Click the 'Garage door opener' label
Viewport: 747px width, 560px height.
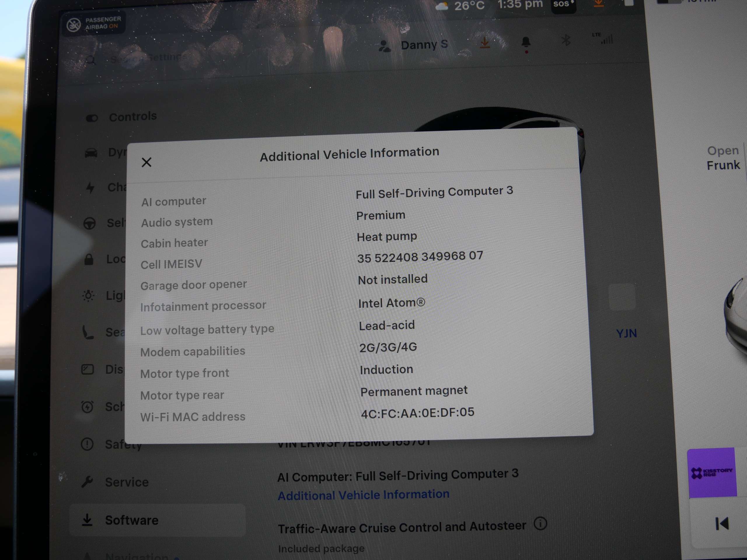(x=193, y=285)
